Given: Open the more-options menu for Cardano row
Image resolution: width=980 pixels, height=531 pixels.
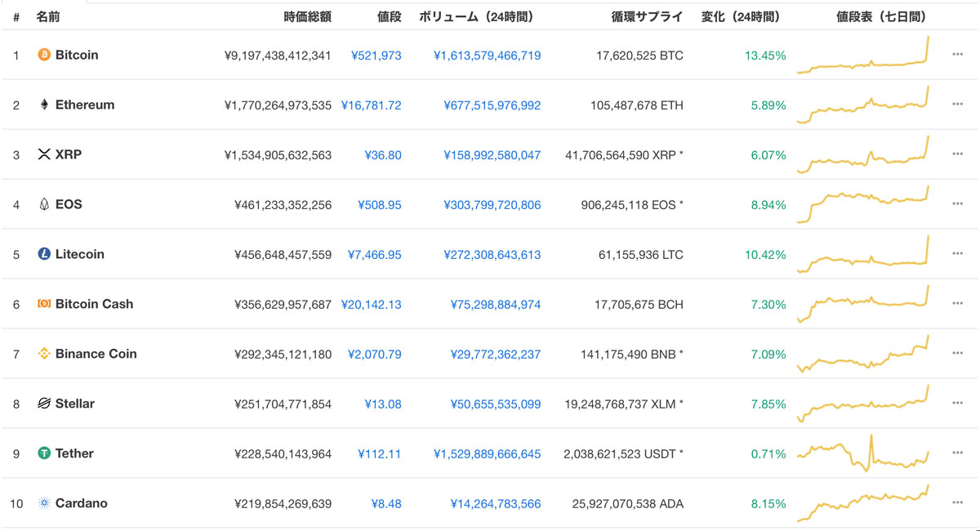Looking at the screenshot, I should (957, 503).
